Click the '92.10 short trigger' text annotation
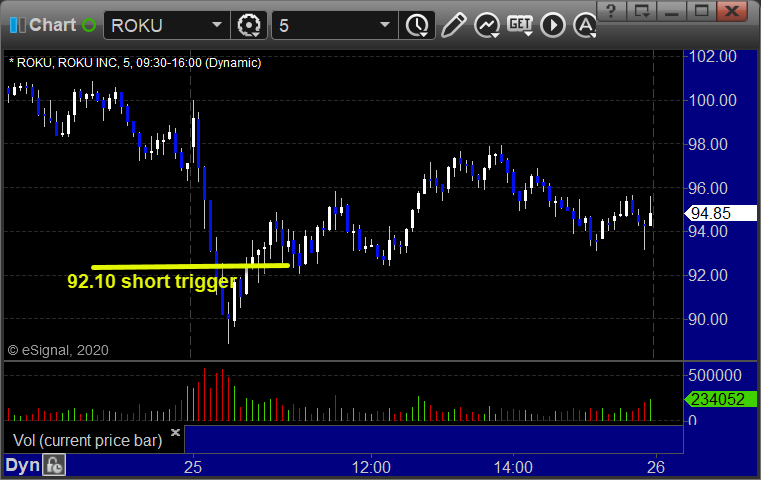Viewport: 761px width, 480px height. pyautogui.click(x=152, y=281)
